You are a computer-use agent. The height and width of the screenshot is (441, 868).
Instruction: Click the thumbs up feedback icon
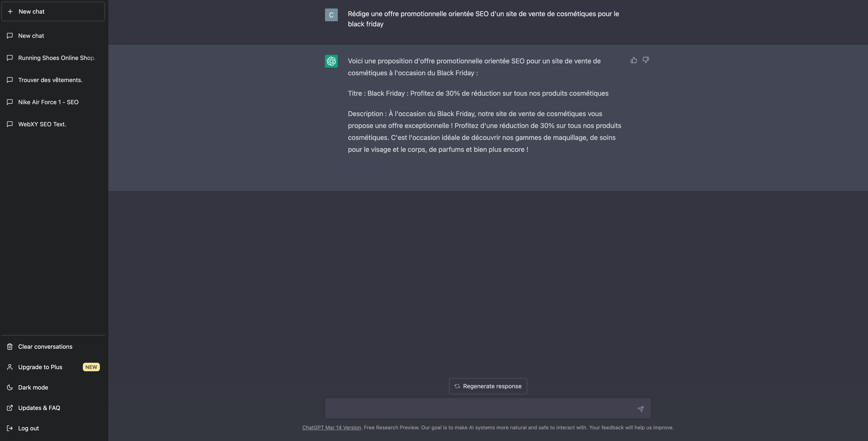pyautogui.click(x=633, y=60)
